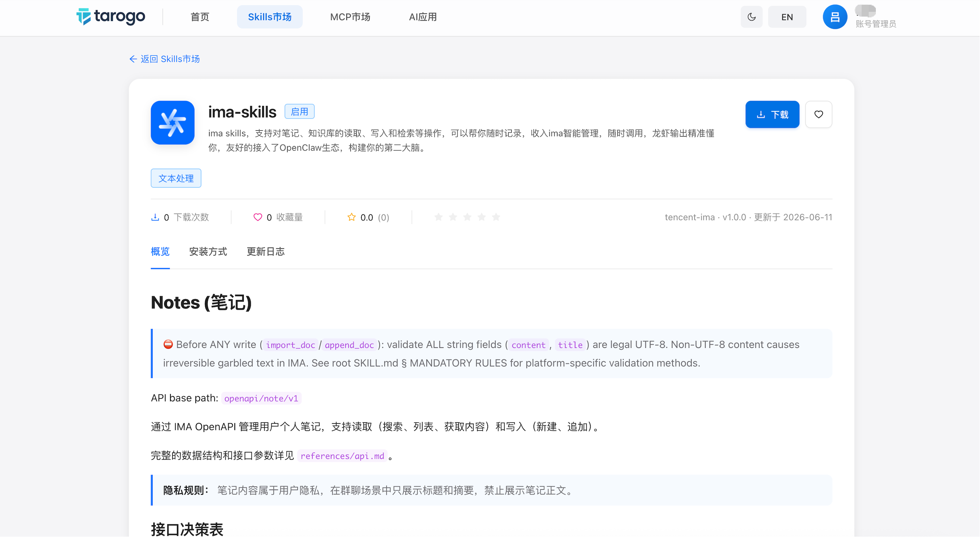The height and width of the screenshot is (537, 980).
Task: Click the 隐私规则 note text
Action: point(369,490)
